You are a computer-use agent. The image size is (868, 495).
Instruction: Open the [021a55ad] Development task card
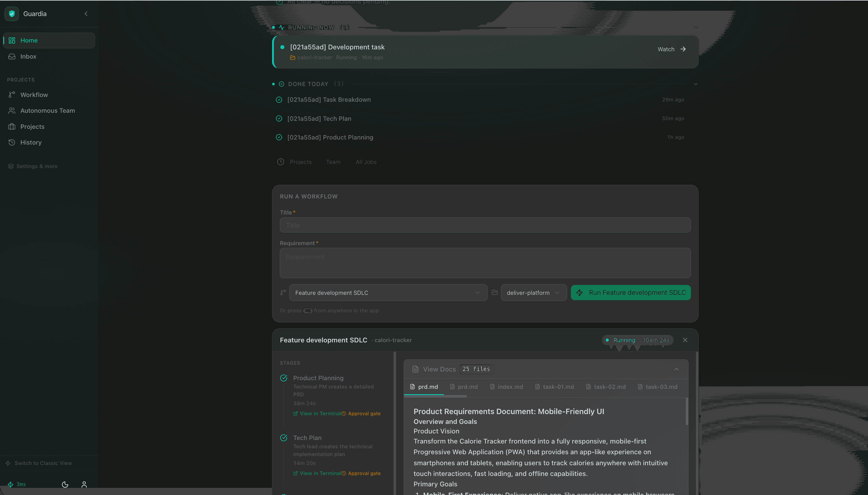485,52
